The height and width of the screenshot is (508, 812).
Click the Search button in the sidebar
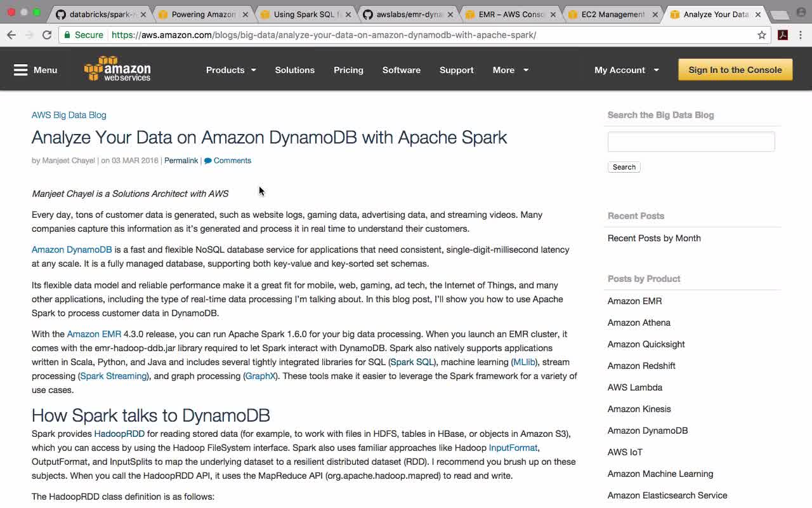[x=624, y=167]
